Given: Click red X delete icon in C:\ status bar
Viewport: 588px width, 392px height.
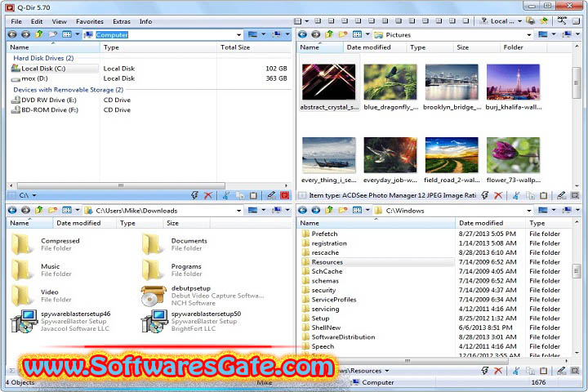Looking at the screenshot, I should pos(208,195).
